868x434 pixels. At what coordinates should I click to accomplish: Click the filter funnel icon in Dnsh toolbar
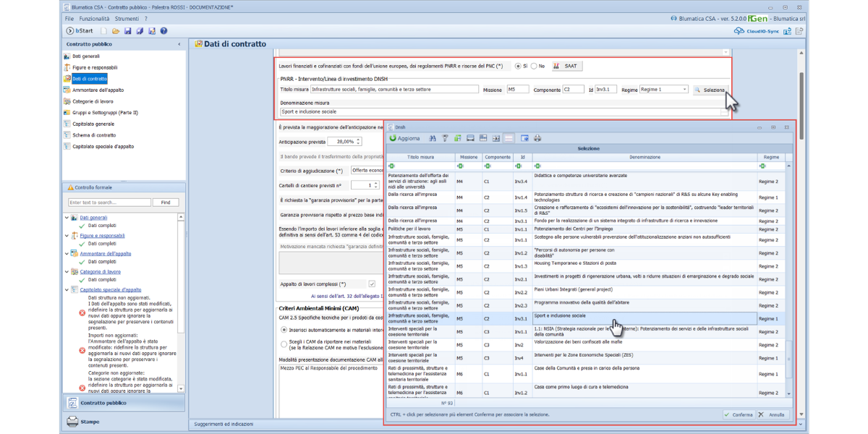pos(446,138)
